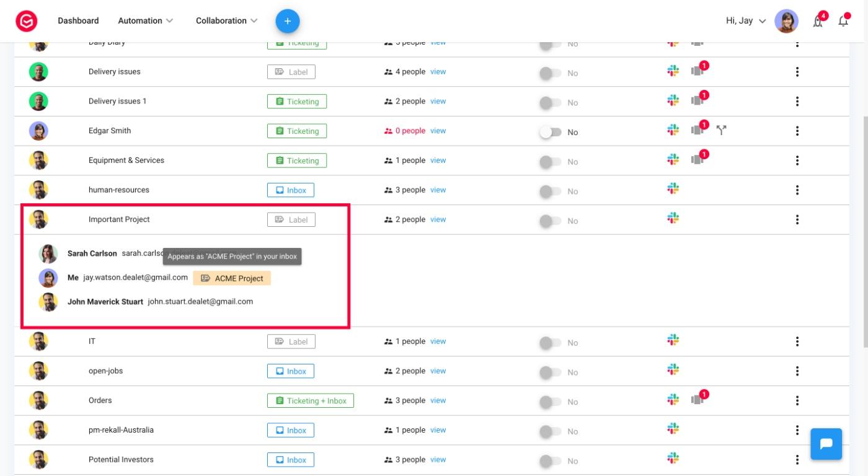Click Slack icon in human-resources row
The image size is (868, 476).
pyautogui.click(x=673, y=188)
